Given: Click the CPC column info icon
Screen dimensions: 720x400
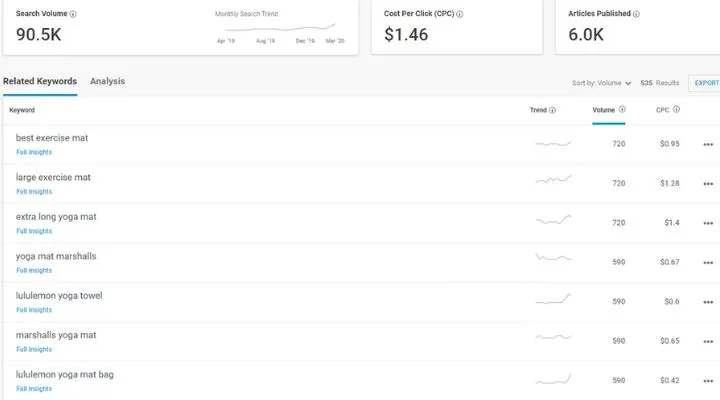Looking at the screenshot, I should (x=676, y=109).
